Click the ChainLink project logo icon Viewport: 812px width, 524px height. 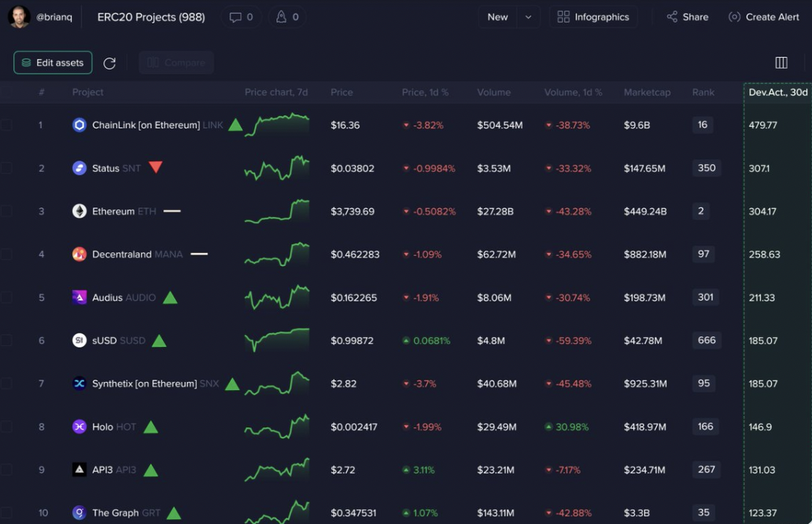[x=79, y=125]
